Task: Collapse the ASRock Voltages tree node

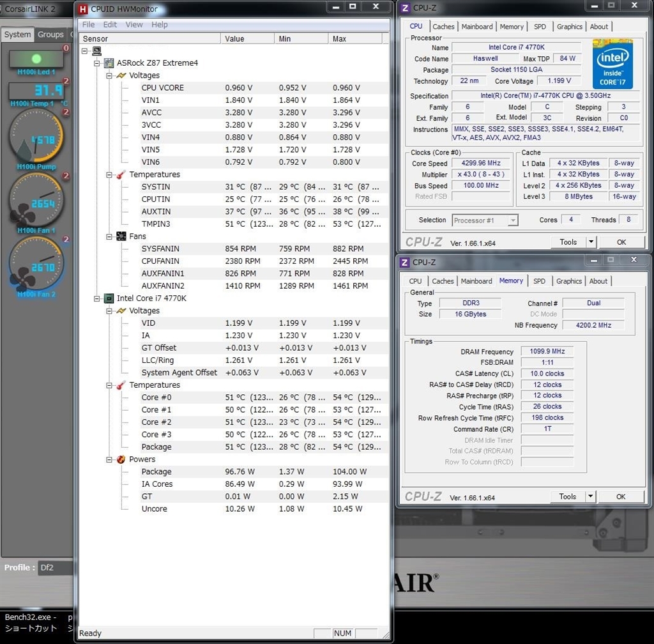Action: [109, 75]
